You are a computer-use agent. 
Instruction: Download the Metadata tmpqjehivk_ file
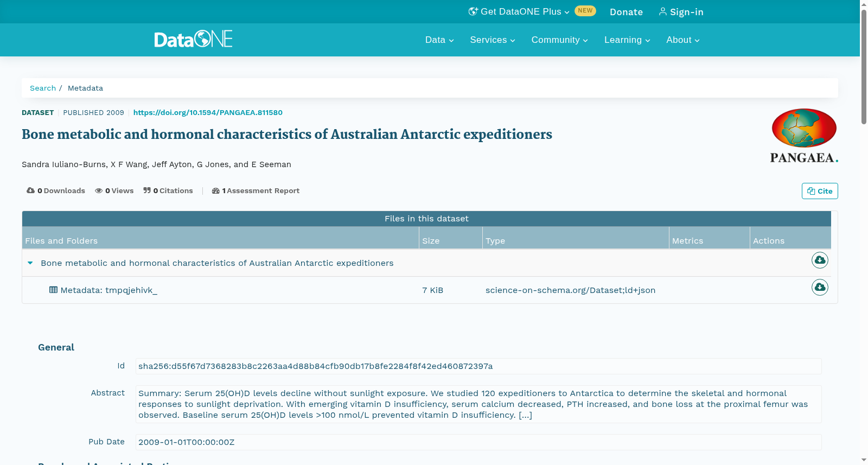pyautogui.click(x=820, y=287)
